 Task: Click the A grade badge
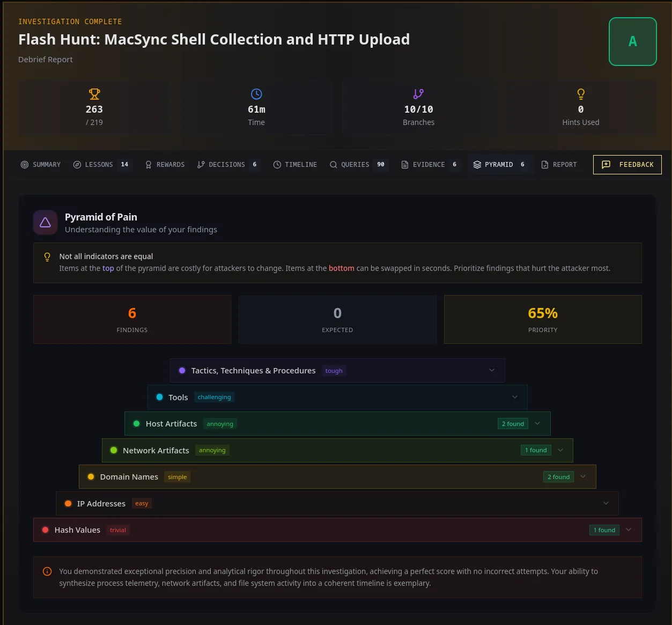tap(633, 41)
